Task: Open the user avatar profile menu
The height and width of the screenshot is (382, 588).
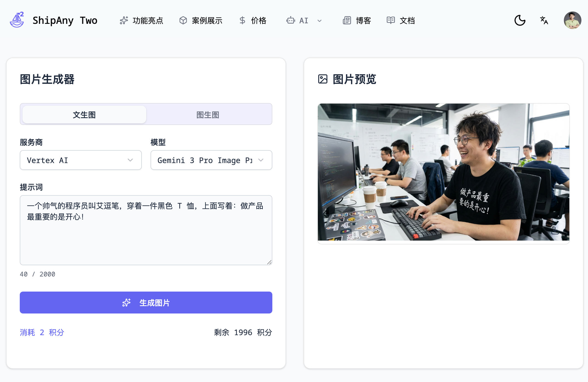Action: pyautogui.click(x=572, y=20)
